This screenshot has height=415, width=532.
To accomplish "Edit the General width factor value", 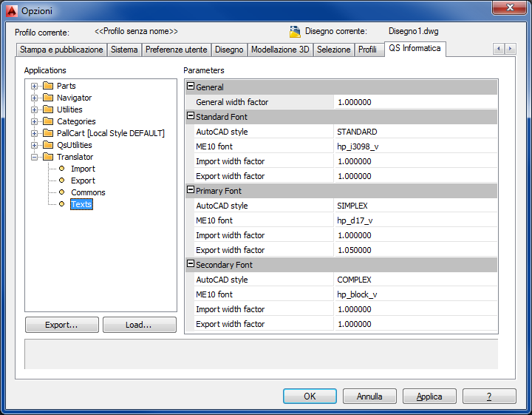I will pos(415,102).
